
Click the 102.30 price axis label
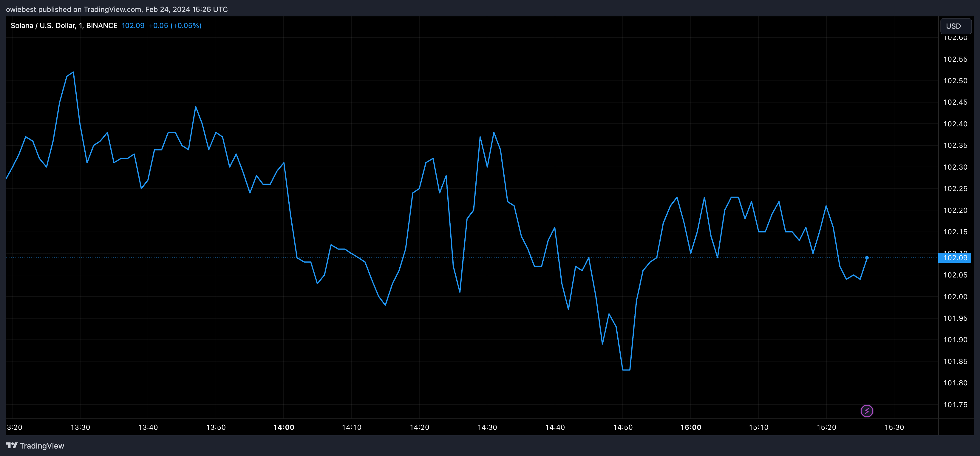click(955, 167)
